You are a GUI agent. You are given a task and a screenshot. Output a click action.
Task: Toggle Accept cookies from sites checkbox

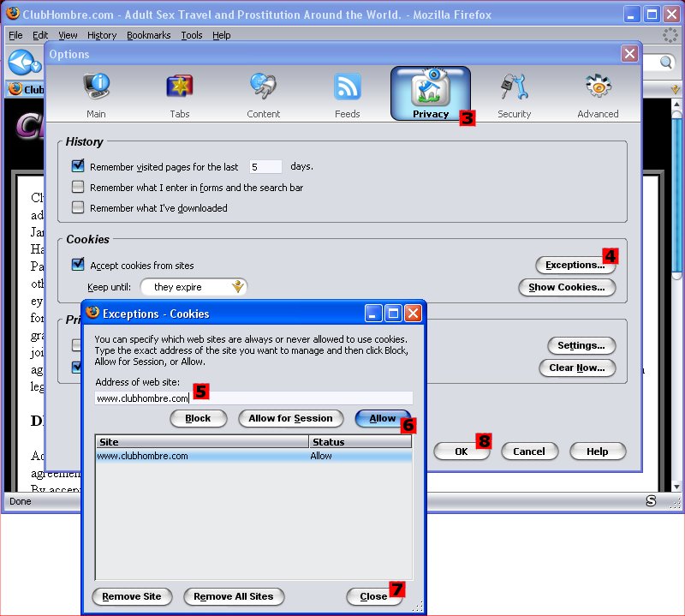(x=78, y=264)
